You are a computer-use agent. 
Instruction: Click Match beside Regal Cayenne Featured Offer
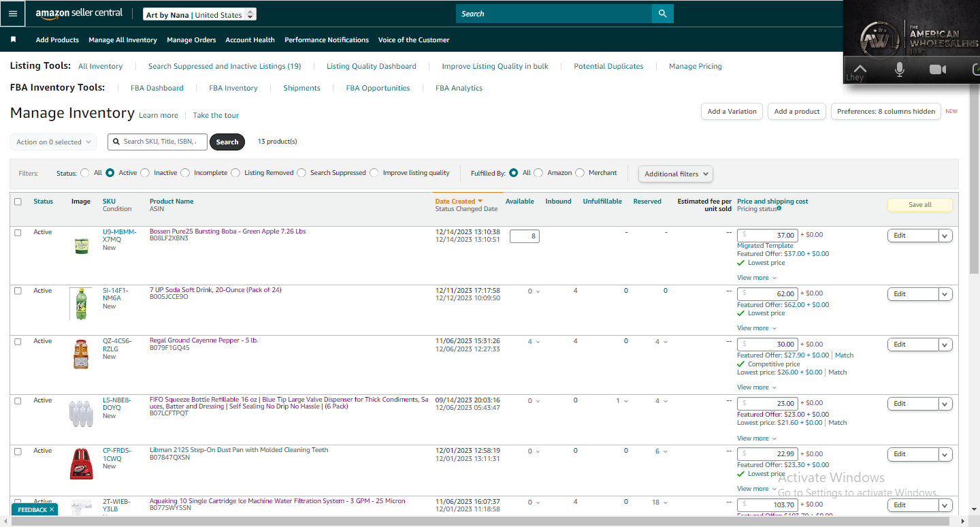click(x=844, y=355)
